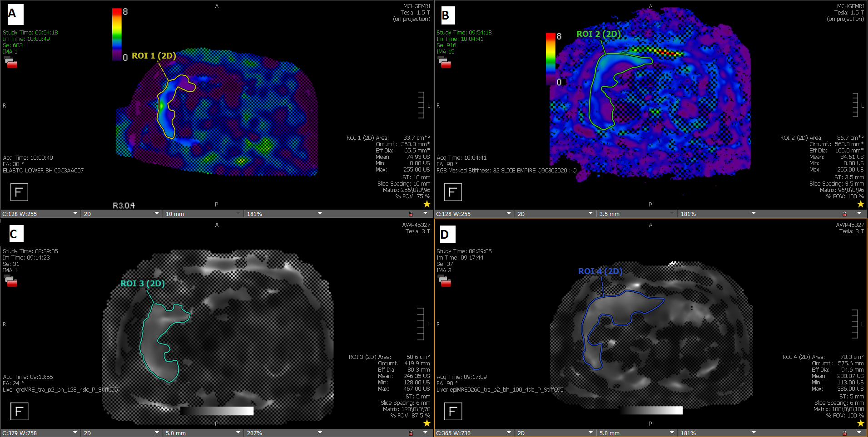The width and height of the screenshot is (868, 437).
Task: Click the yellow star in panel A
Action: point(427,204)
